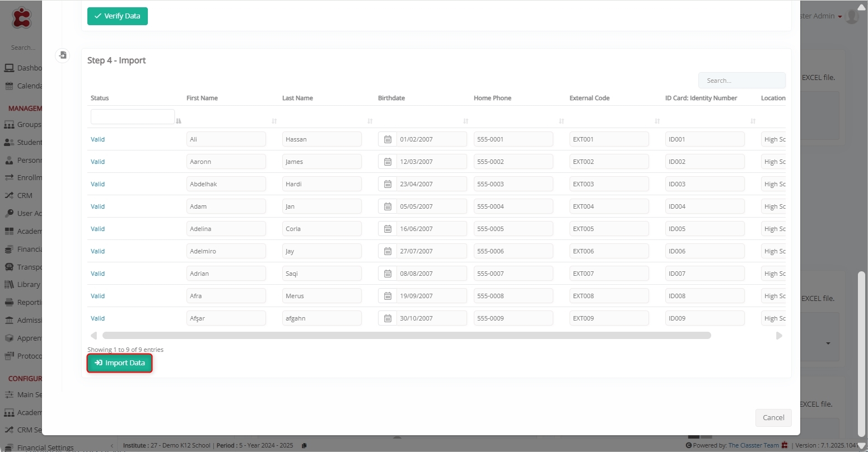Expand the admin user dropdown caret

point(840,17)
